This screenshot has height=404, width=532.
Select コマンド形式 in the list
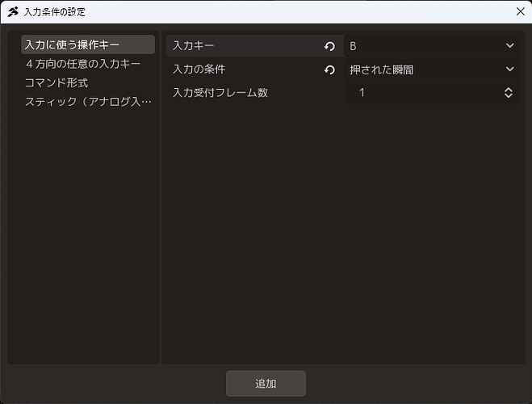pos(88,82)
